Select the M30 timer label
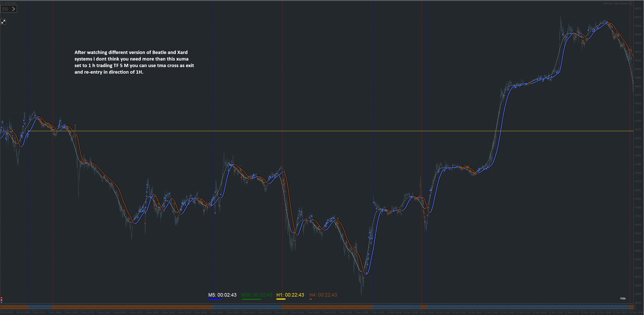This screenshot has height=315, width=644. (256, 295)
